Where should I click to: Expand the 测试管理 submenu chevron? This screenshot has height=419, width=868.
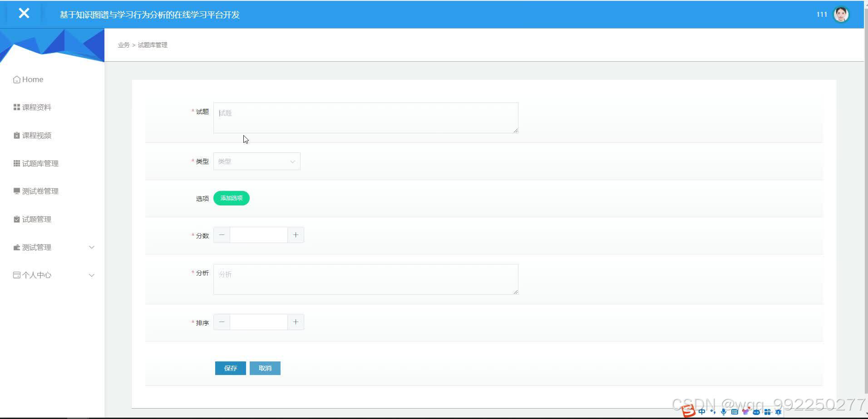click(92, 248)
